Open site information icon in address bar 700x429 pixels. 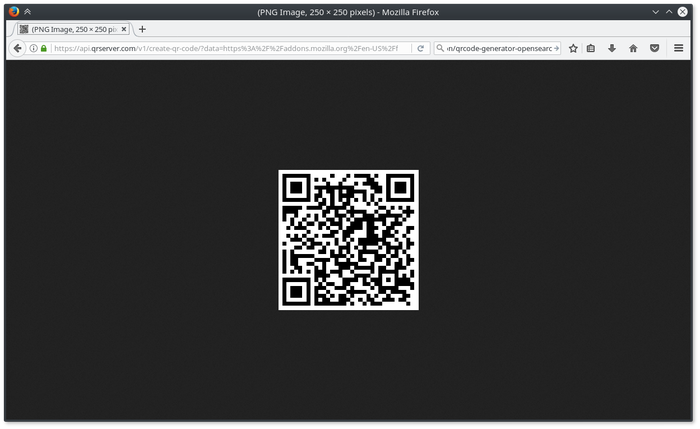pyautogui.click(x=33, y=48)
